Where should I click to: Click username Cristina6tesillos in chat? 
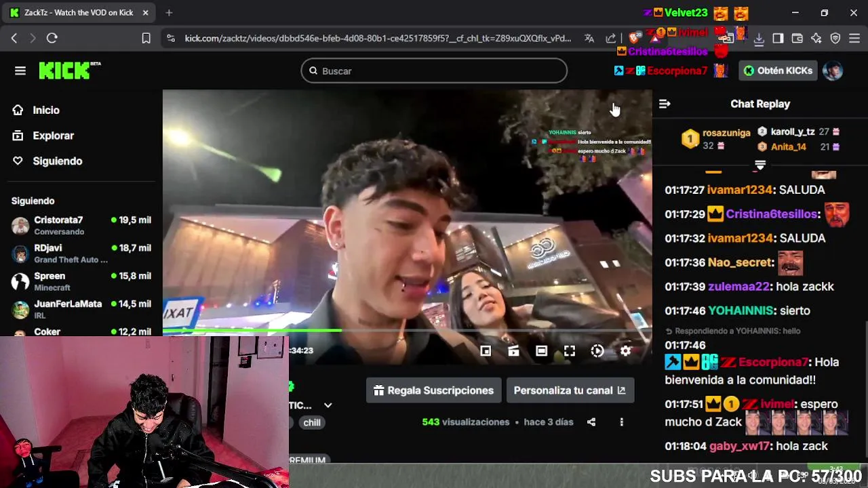[772, 214]
